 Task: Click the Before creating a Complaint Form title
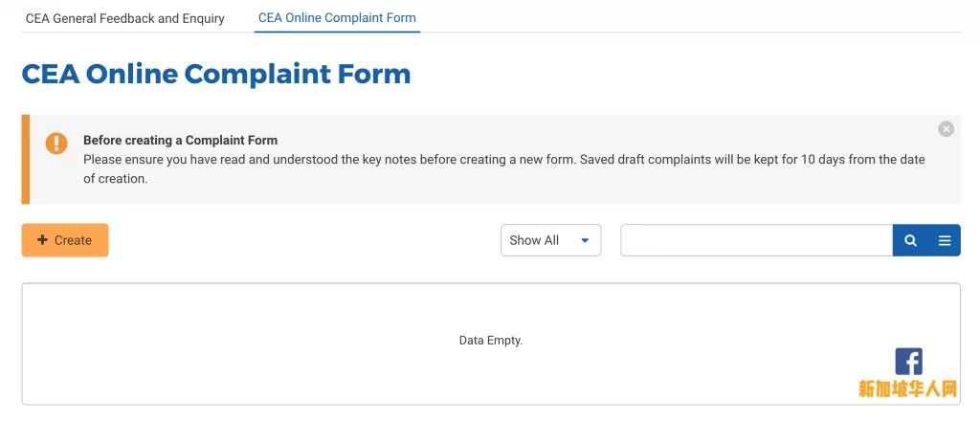tap(180, 140)
